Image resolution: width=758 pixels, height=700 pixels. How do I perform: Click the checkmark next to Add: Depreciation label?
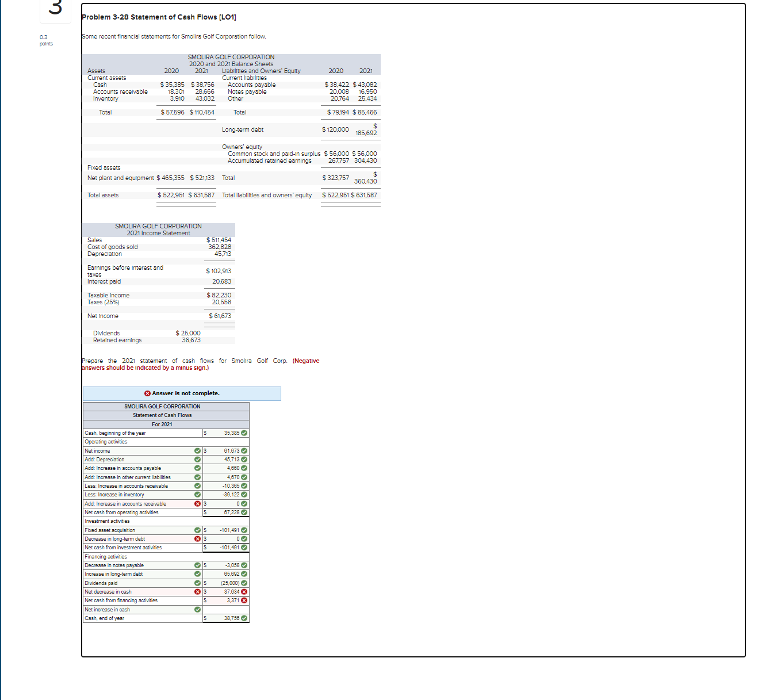click(x=196, y=460)
